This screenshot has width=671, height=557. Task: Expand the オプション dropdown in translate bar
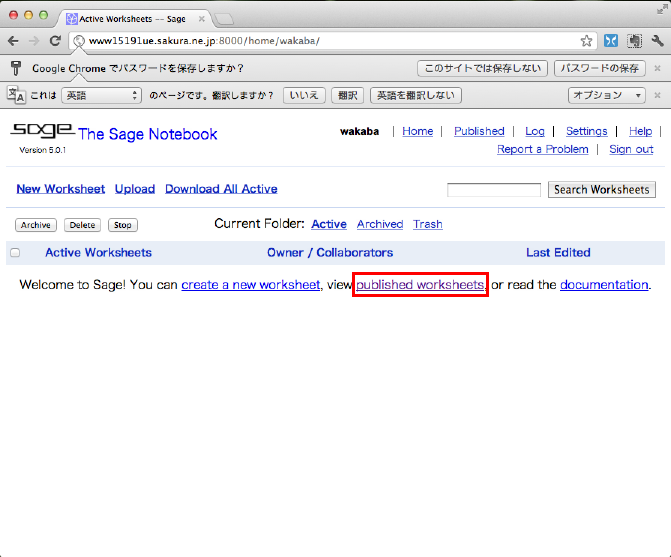coord(608,95)
